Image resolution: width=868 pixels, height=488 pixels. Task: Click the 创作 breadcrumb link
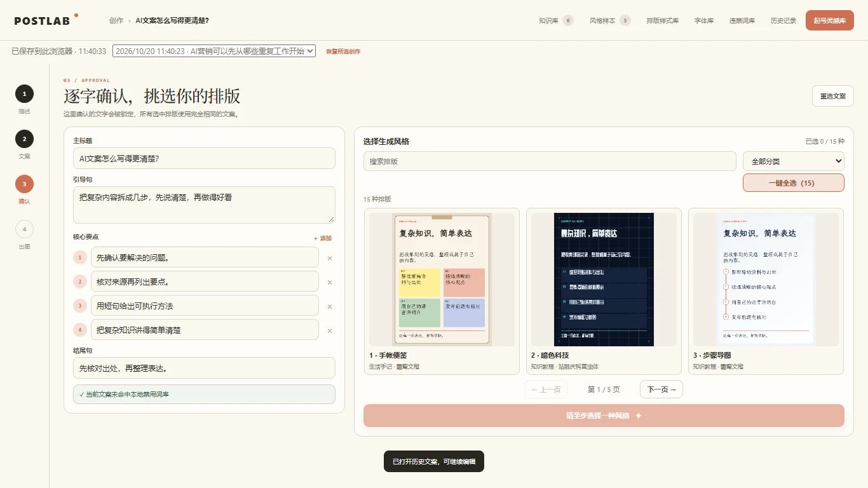coord(116,20)
